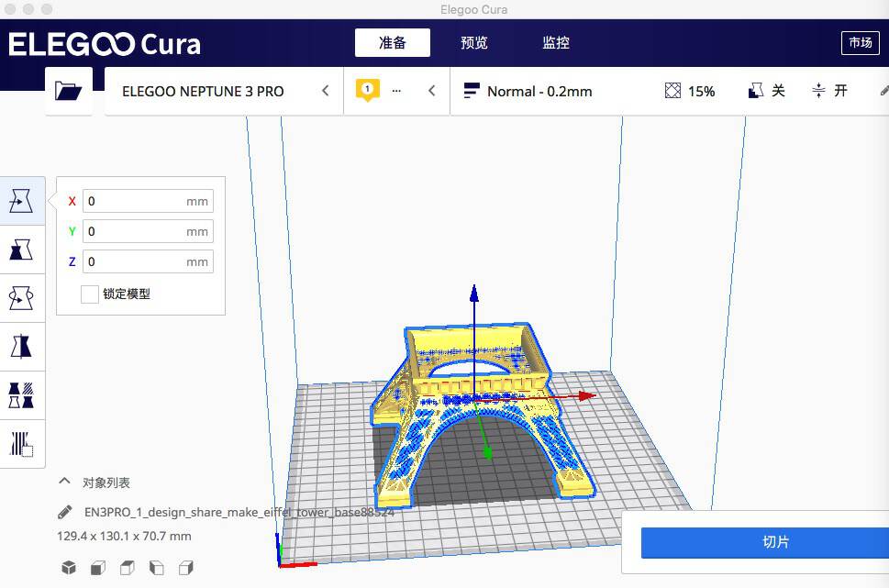Click the 129.4 x 130.1 x 70.7 mm dimensions
Image resolution: width=889 pixels, height=588 pixels.
(x=124, y=536)
